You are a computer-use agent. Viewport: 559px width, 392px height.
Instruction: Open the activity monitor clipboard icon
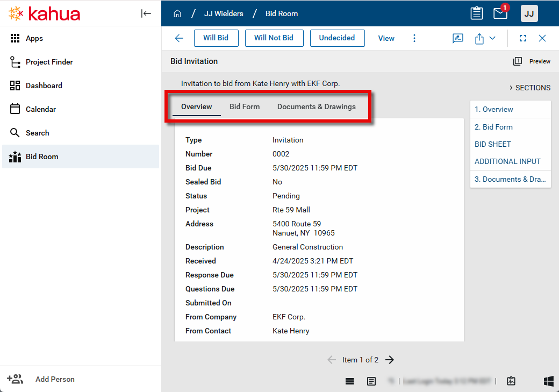[x=511, y=381]
